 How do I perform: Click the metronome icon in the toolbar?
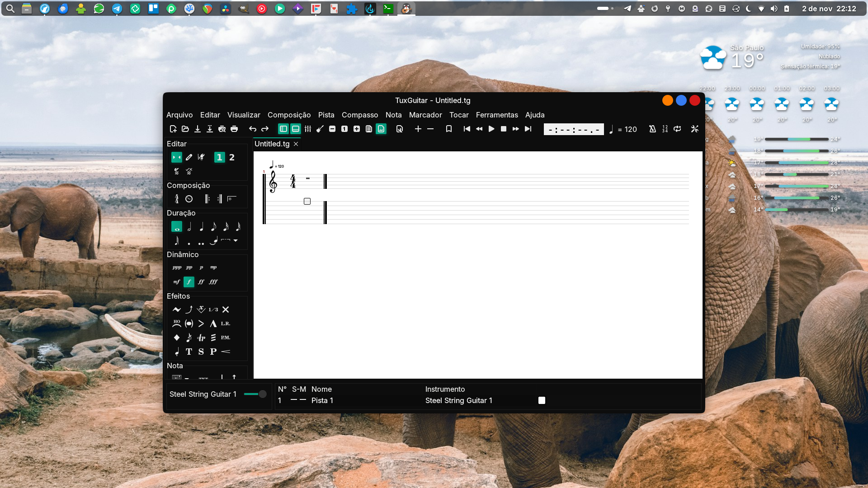pos(652,129)
